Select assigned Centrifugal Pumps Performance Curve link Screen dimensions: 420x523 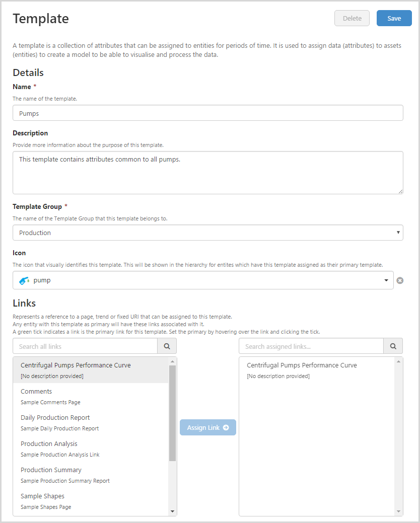coord(317,370)
